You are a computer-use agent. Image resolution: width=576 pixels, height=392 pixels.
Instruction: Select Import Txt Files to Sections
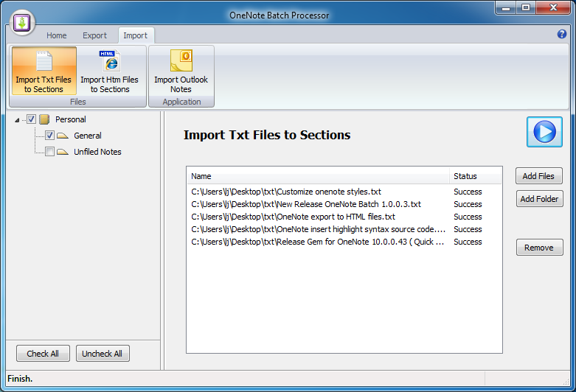tap(44, 71)
